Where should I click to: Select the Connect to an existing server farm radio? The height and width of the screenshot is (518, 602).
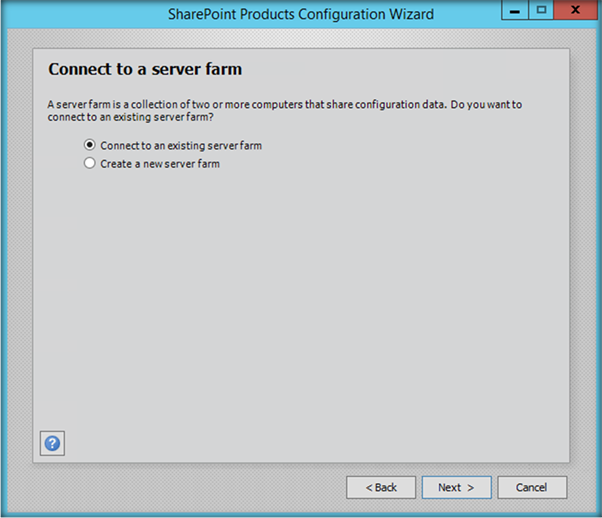point(91,145)
